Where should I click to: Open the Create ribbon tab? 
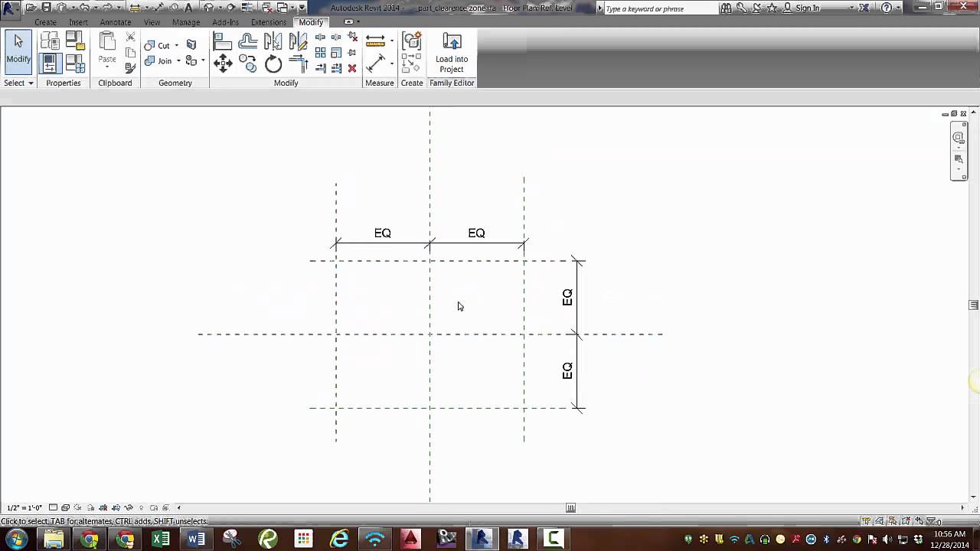pos(45,22)
